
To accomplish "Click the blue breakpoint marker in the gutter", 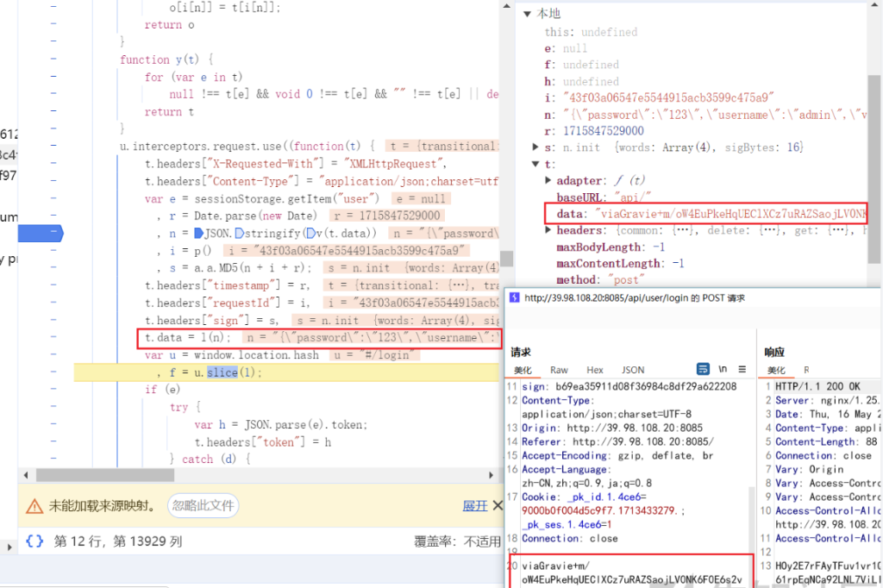I will (x=41, y=233).
